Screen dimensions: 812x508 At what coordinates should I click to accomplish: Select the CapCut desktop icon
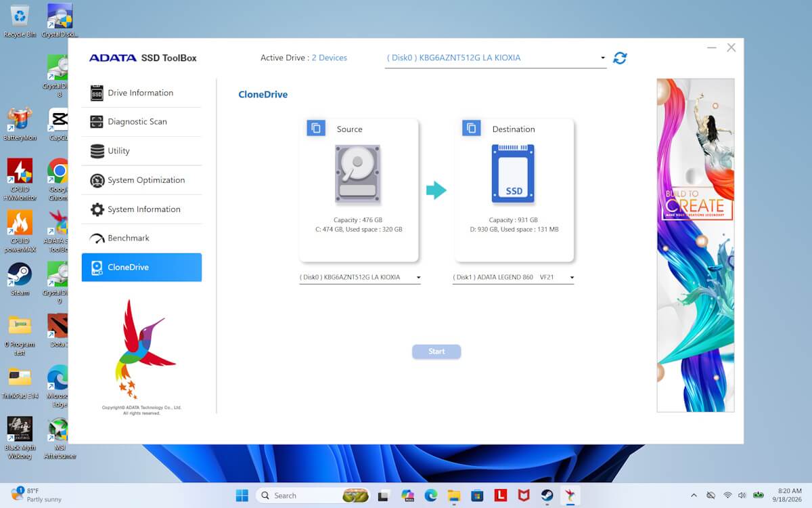(59, 125)
